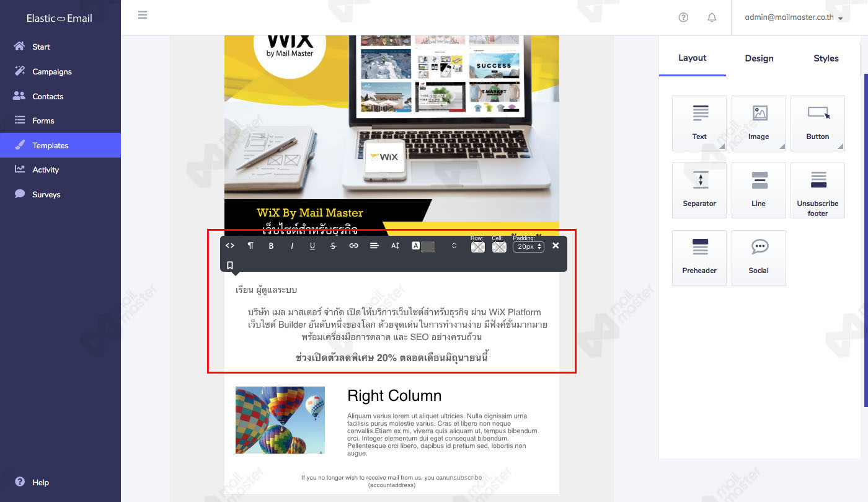The height and width of the screenshot is (502, 868).
Task: Switch to the Design tab
Action: pos(759,58)
